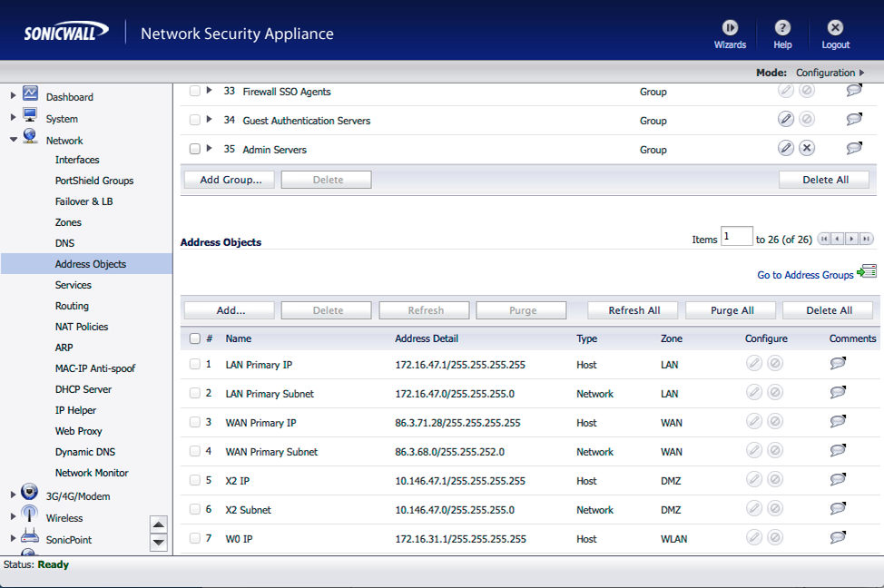
Task: Expand the Guest Authentication Servers group
Action: coord(209,119)
